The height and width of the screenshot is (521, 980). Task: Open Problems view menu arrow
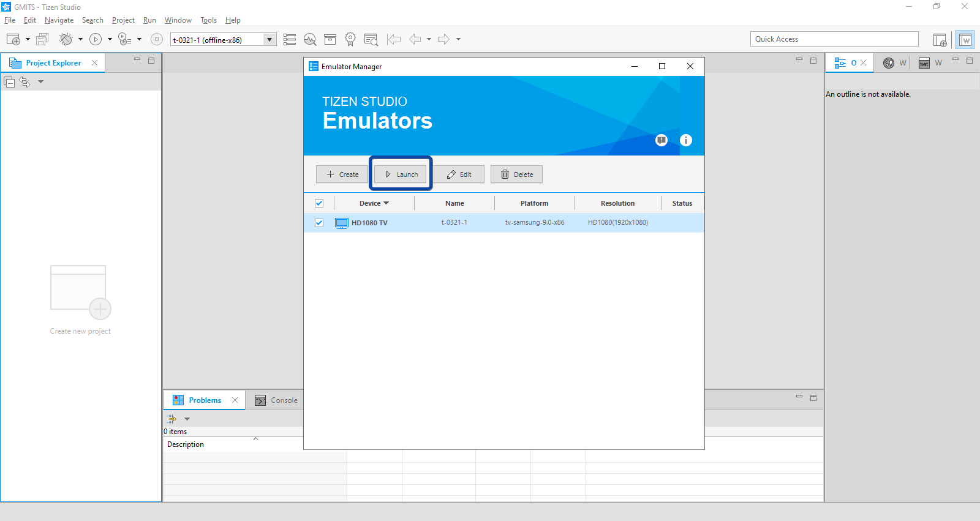[x=187, y=419]
